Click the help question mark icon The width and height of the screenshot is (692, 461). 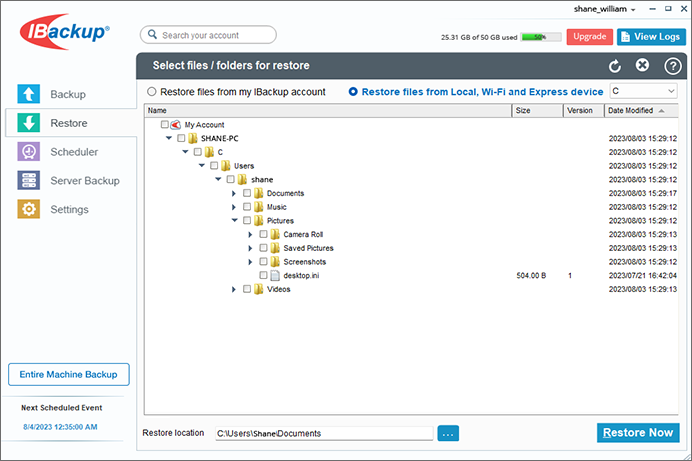[x=672, y=66]
